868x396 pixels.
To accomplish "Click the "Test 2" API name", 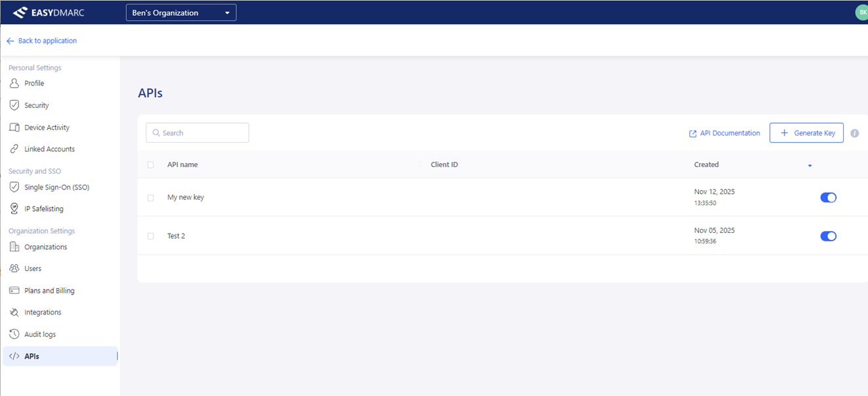I will point(176,236).
